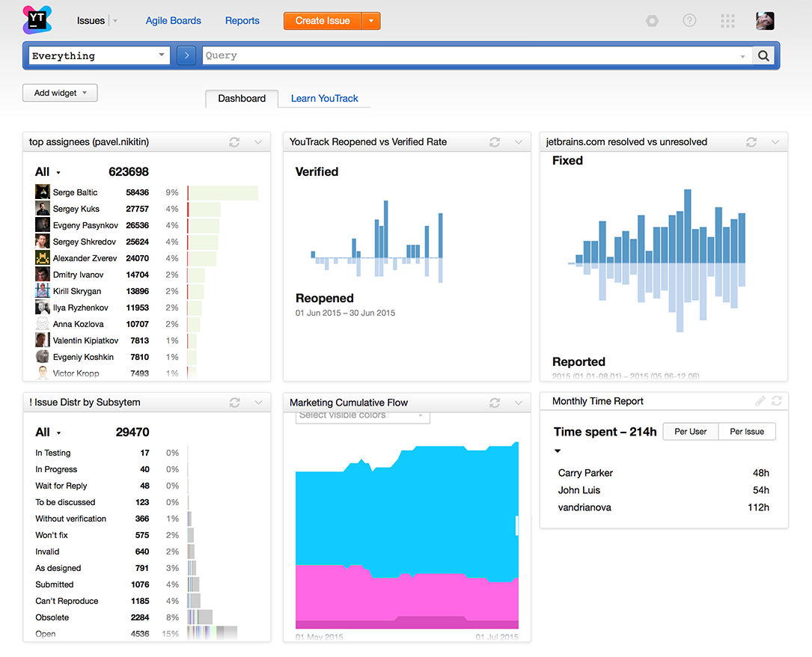Collapse the Marketing Cumulative Flow chevron
This screenshot has width=812, height=657.
(519, 403)
